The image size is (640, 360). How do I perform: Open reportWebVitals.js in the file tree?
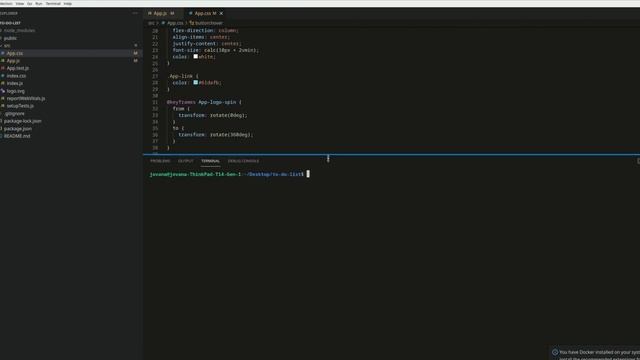point(26,98)
